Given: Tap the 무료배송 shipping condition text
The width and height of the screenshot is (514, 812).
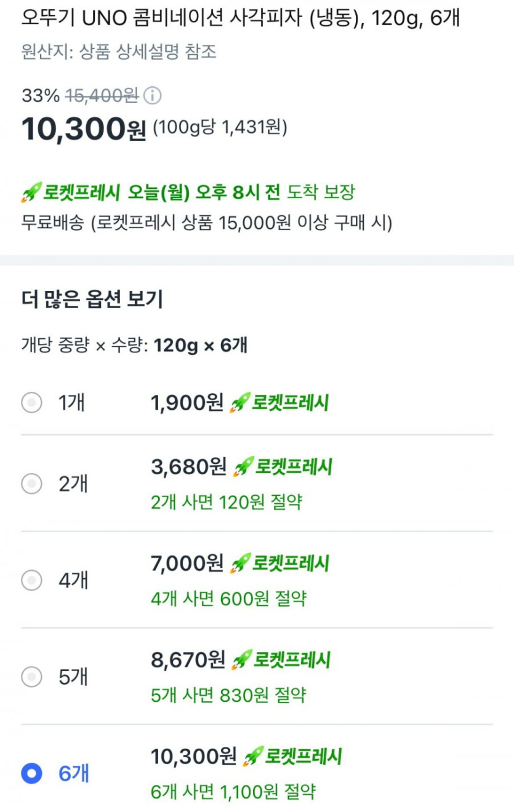Looking at the screenshot, I should click(x=207, y=223).
